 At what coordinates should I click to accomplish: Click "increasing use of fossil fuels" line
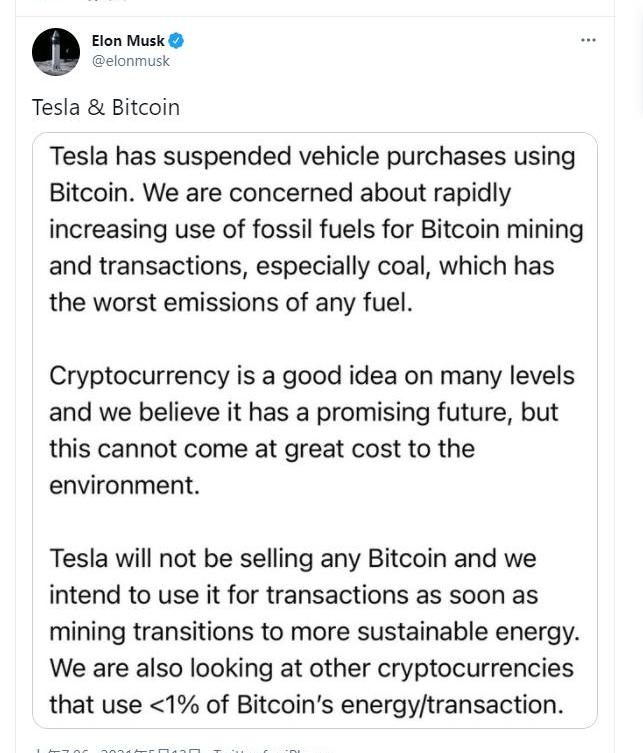coord(316,229)
